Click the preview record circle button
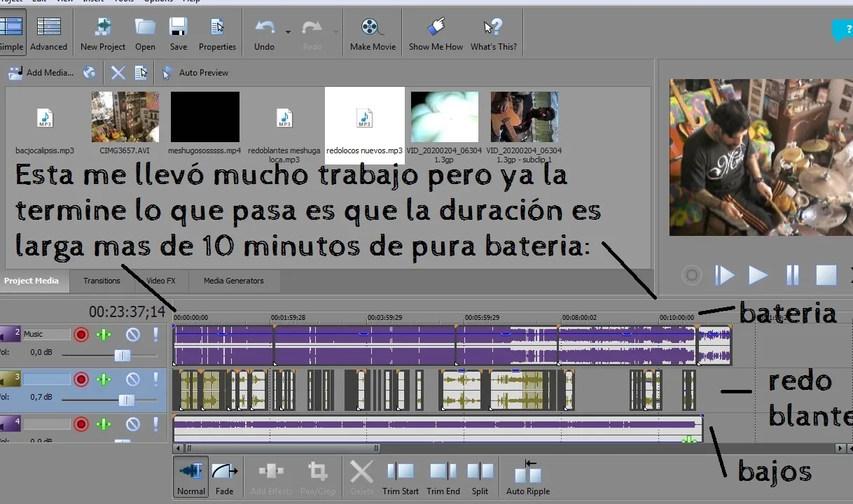This screenshot has width=853, height=504. (x=692, y=275)
